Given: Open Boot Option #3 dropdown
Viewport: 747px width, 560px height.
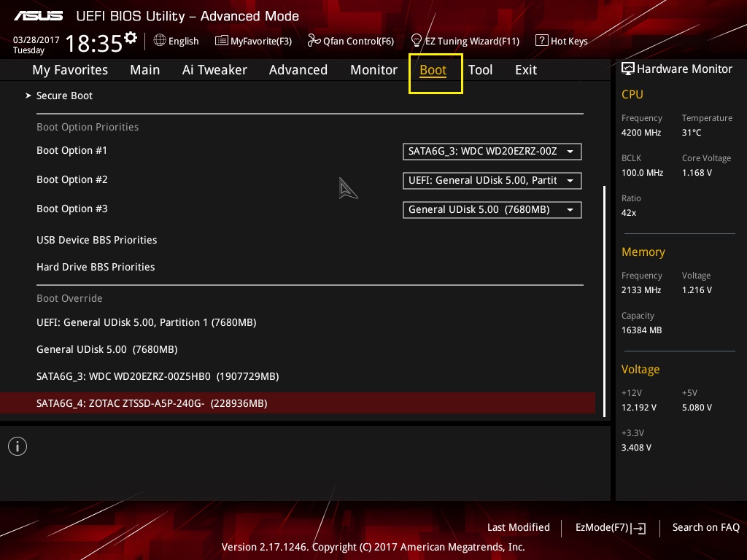Looking at the screenshot, I should coord(492,209).
